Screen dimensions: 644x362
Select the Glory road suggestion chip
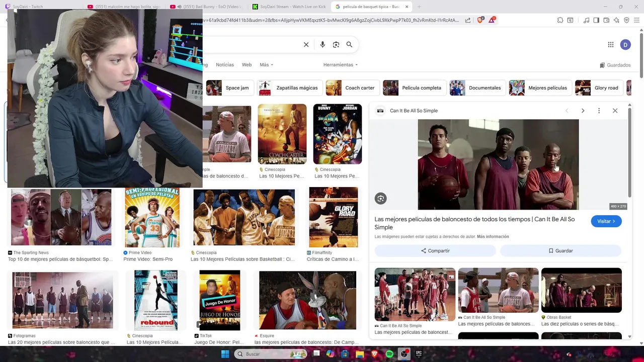click(x=599, y=88)
